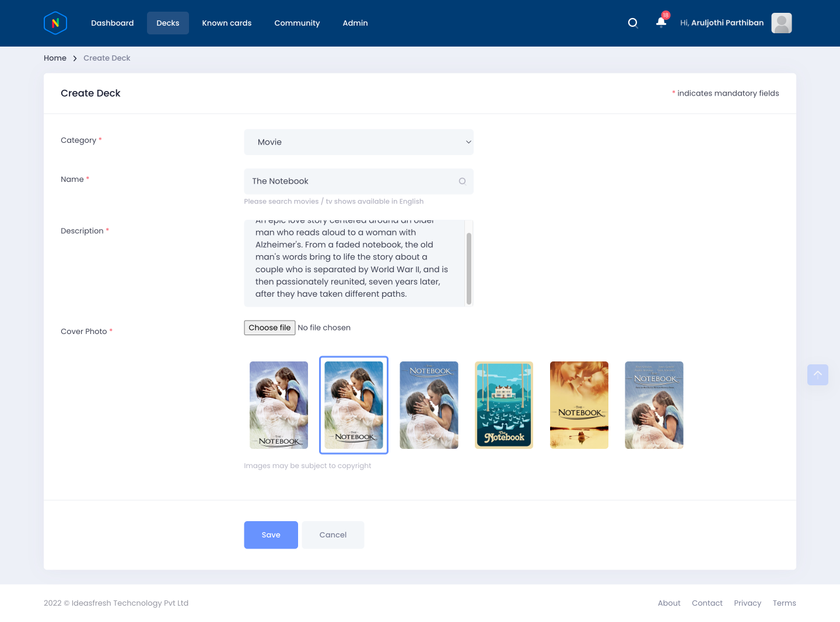
Task: Click the Save button
Action: point(271,535)
